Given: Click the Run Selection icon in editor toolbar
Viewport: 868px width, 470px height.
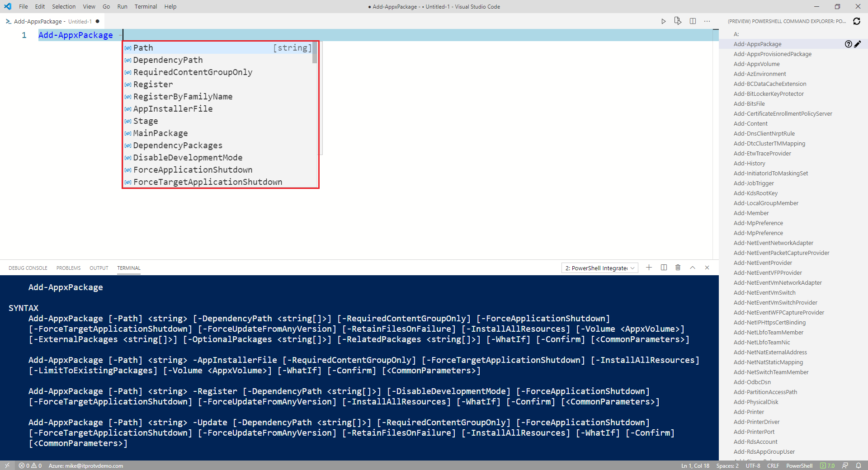Looking at the screenshot, I should 678,21.
